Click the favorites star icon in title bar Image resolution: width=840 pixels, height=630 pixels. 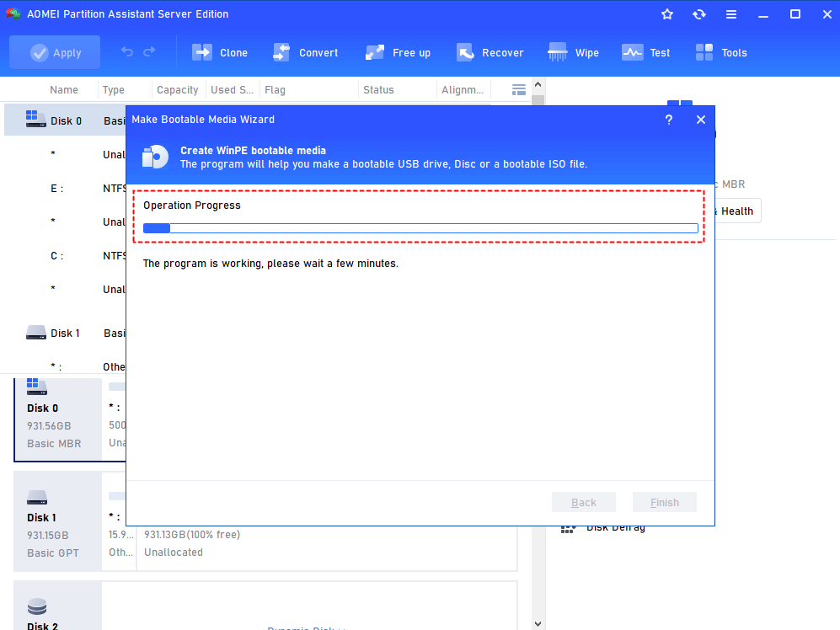(x=667, y=14)
